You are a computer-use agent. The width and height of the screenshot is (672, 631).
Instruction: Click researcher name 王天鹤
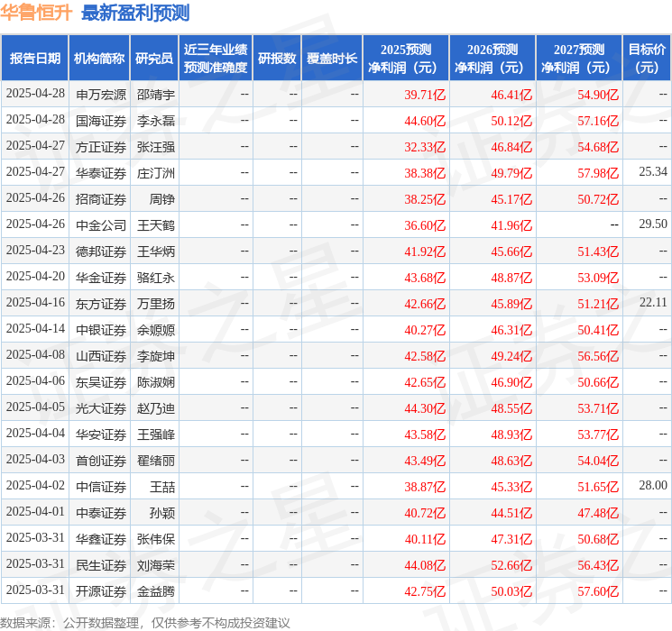point(156,225)
